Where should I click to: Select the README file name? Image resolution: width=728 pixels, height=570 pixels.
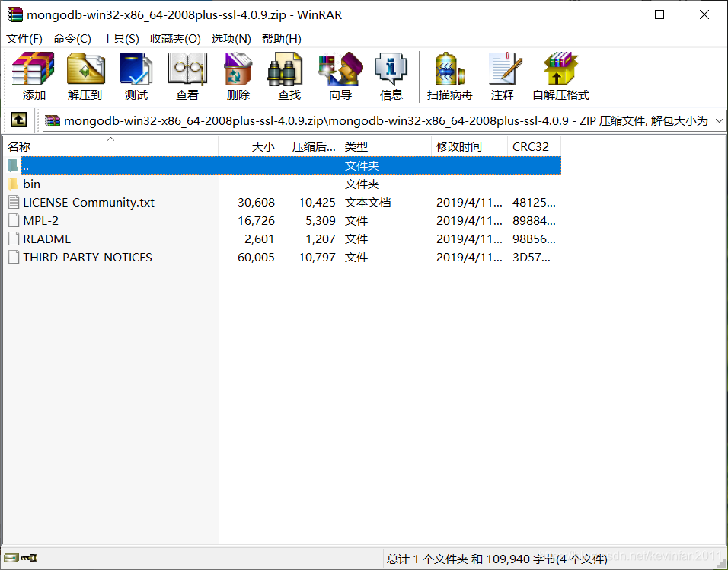tap(47, 239)
